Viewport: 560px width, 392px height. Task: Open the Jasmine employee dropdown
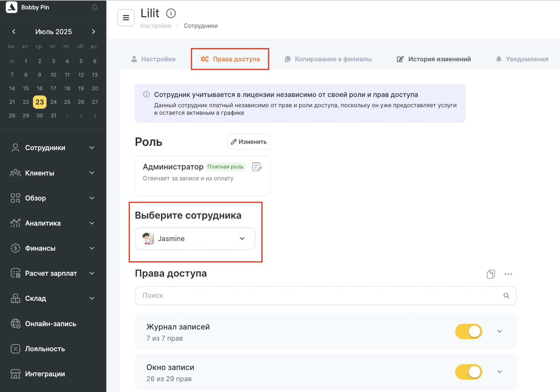pyautogui.click(x=195, y=239)
